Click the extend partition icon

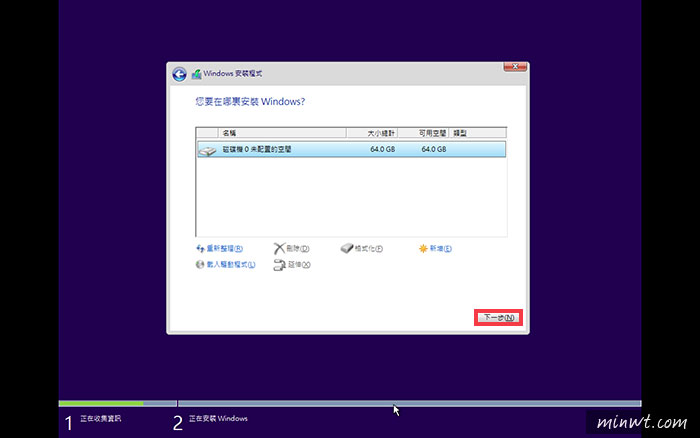(279, 265)
